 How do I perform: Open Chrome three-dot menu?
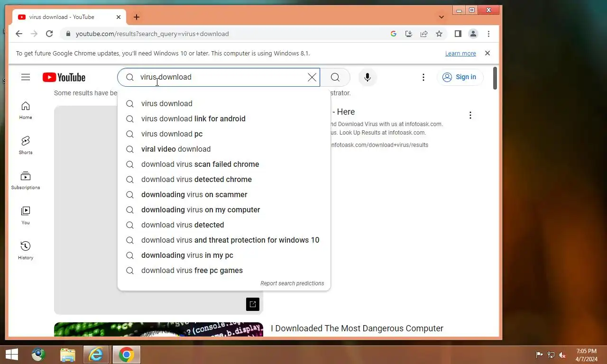click(488, 34)
